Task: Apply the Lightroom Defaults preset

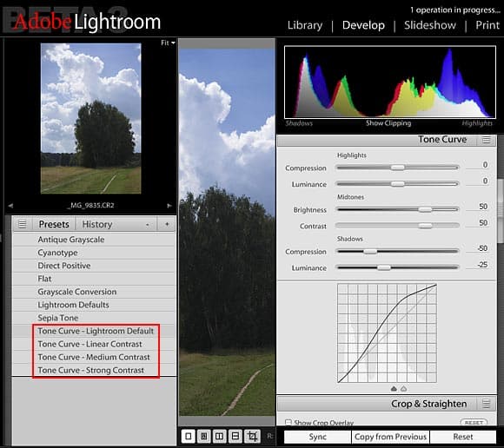Action: tap(94, 305)
